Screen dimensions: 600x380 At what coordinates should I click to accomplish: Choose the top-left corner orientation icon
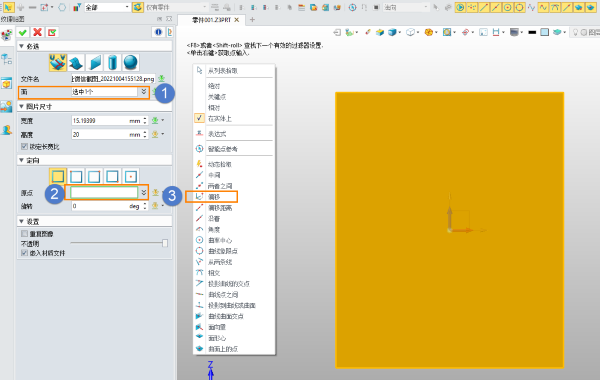coord(76,176)
